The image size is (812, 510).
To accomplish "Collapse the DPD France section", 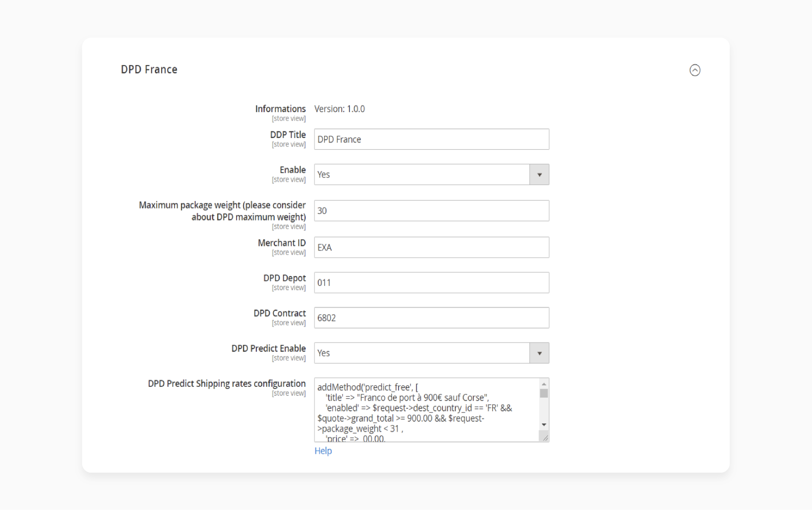I will pyautogui.click(x=695, y=70).
